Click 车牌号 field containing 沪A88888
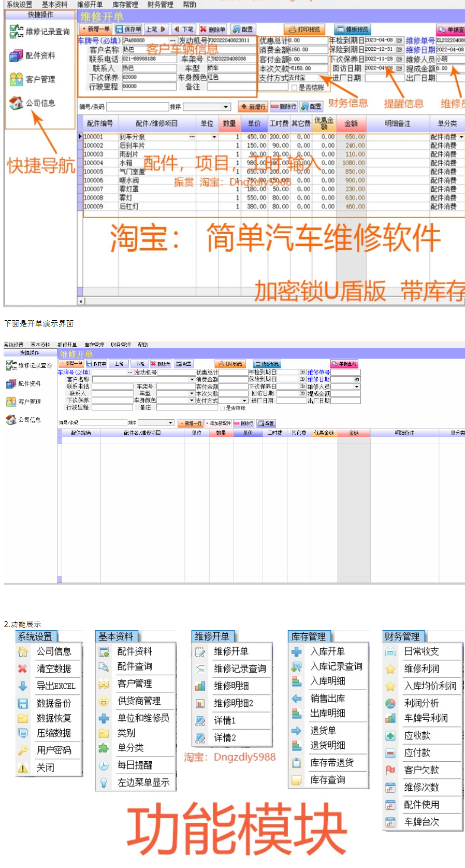465x868 pixels. (x=149, y=40)
